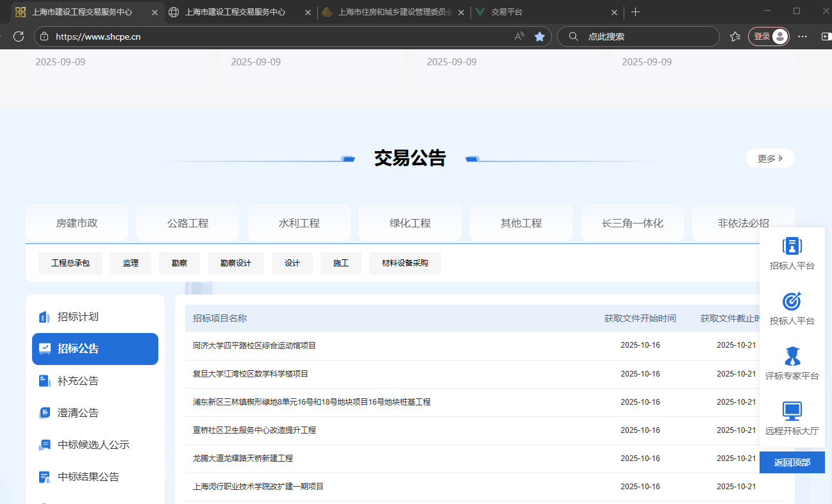Viewport: 832px width, 504px height.
Task: Open the browser favorites list icon
Action: pyautogui.click(x=735, y=37)
